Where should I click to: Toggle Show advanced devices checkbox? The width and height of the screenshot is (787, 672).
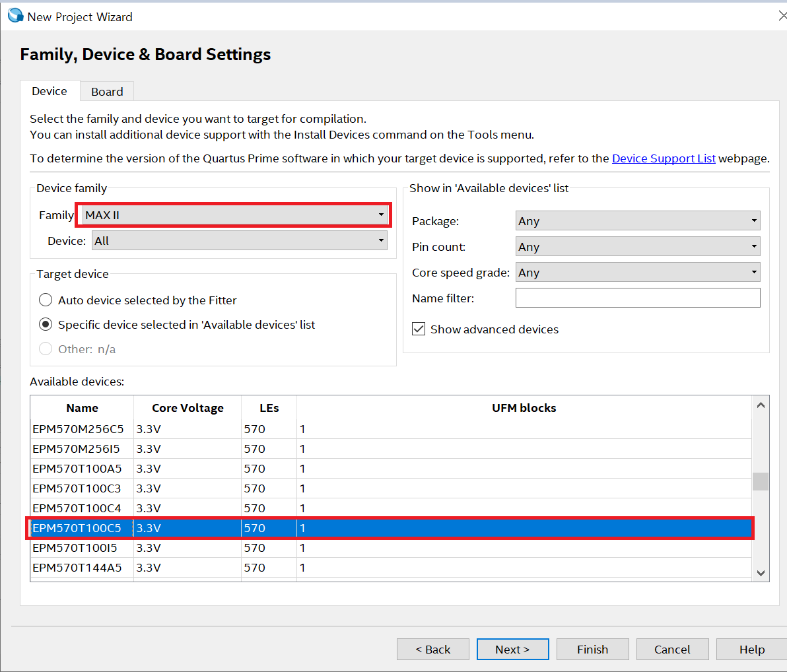tap(419, 329)
